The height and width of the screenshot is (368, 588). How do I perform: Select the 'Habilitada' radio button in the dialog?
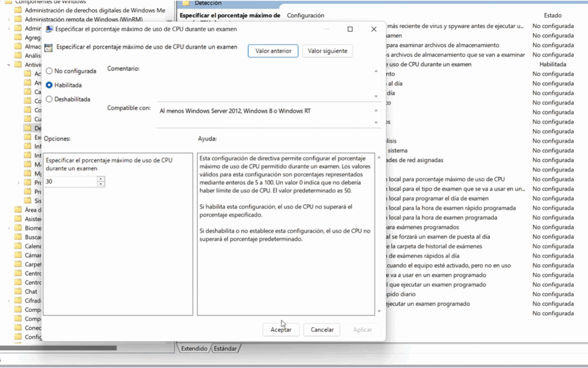click(x=49, y=85)
